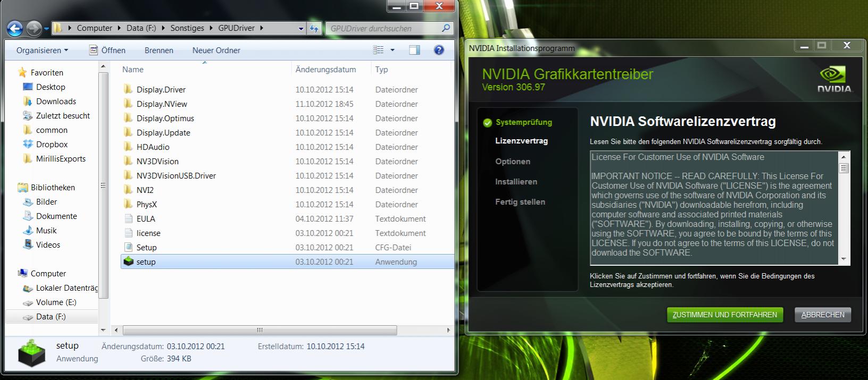Select the EULA text document icon
The image size is (868, 380).
point(128,218)
